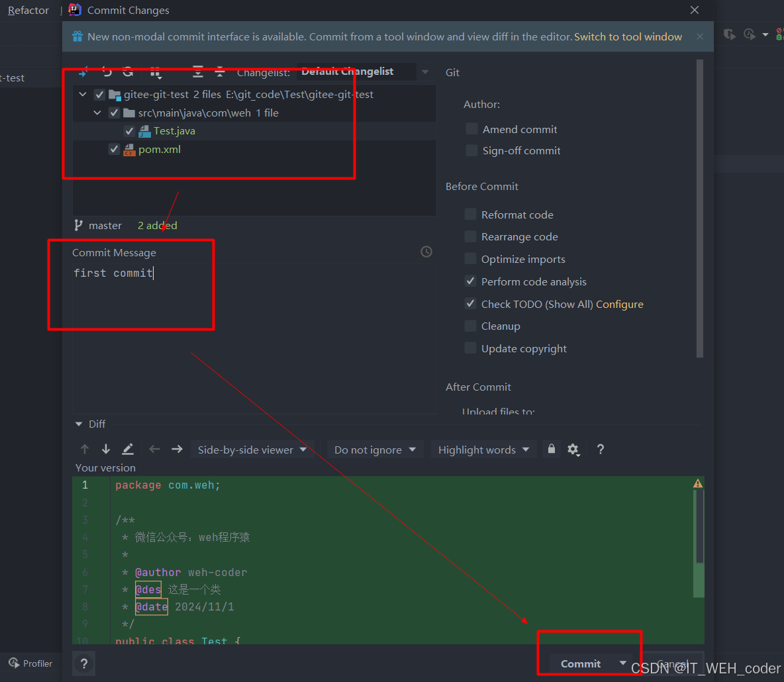Click the Show Diff toolbar icon
Viewport: 784px width, 682px height.
83,72
